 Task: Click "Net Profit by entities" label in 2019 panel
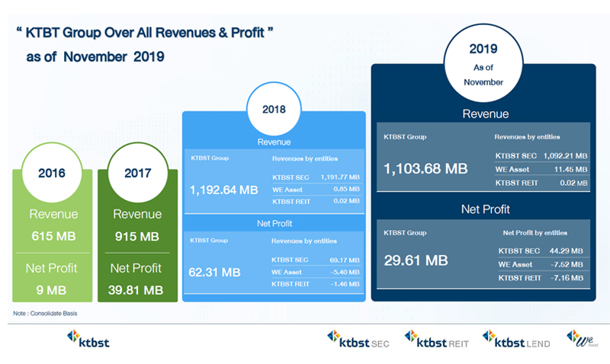click(x=535, y=233)
